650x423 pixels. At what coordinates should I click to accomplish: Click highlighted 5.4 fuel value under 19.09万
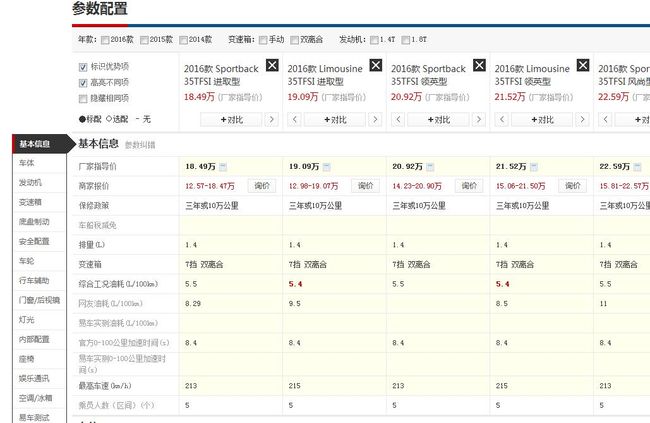tap(295, 284)
